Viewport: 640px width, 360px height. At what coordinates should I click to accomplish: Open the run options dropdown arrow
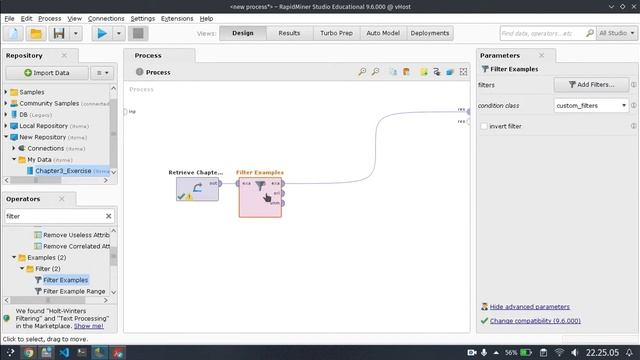(119, 33)
